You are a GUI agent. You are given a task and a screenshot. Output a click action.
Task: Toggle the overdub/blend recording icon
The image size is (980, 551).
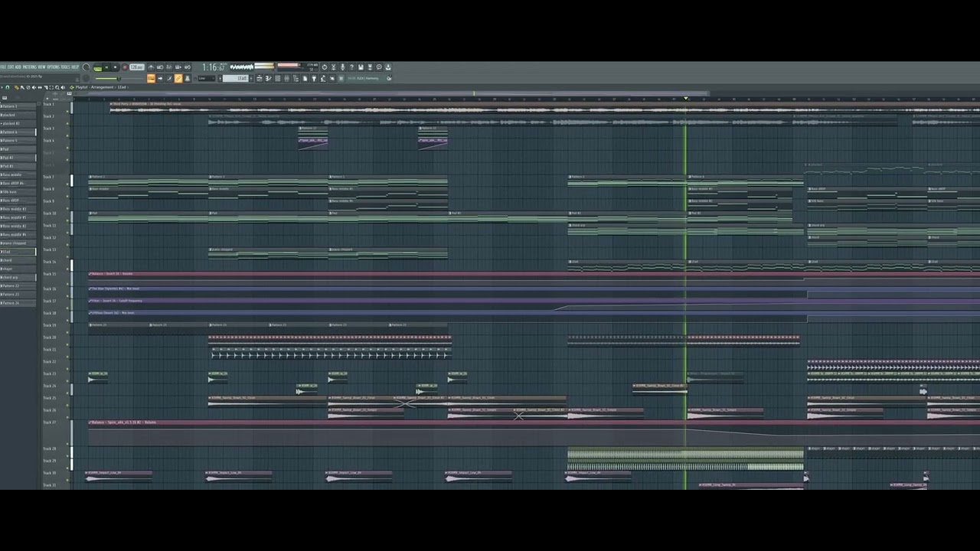178,67
